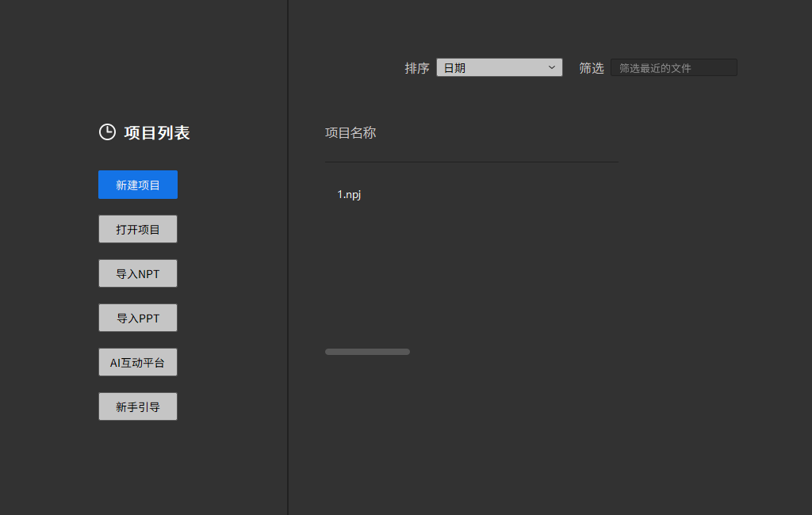Expand the sort options chevron

tap(552, 67)
